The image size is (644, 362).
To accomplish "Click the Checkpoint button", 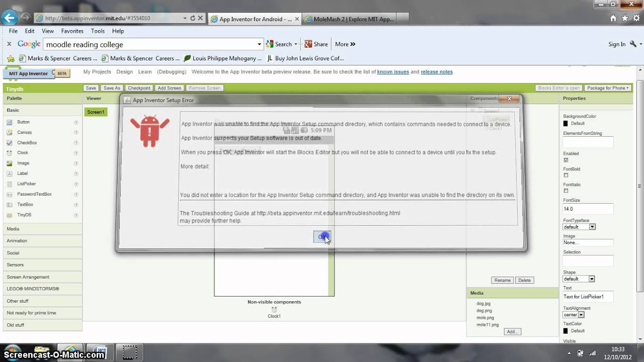I will tap(139, 88).
